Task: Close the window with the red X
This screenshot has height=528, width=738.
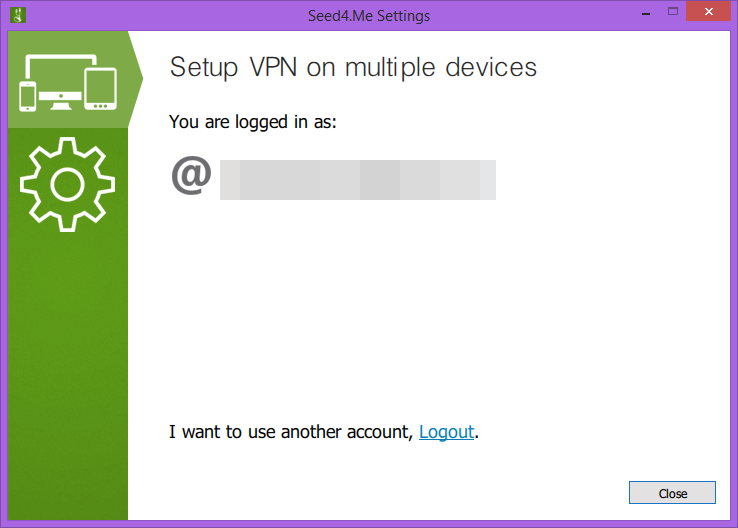Action: pyautogui.click(x=708, y=12)
